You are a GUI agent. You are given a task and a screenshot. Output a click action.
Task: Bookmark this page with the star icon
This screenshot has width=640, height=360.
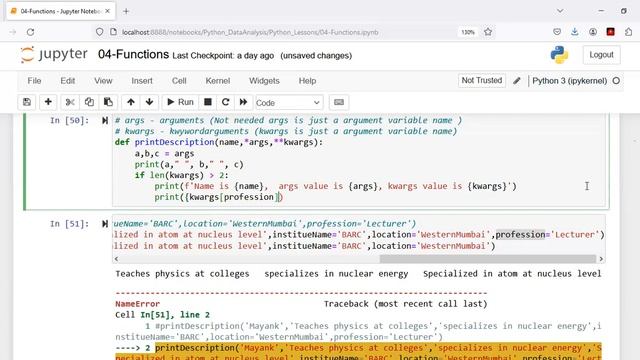[x=488, y=32]
